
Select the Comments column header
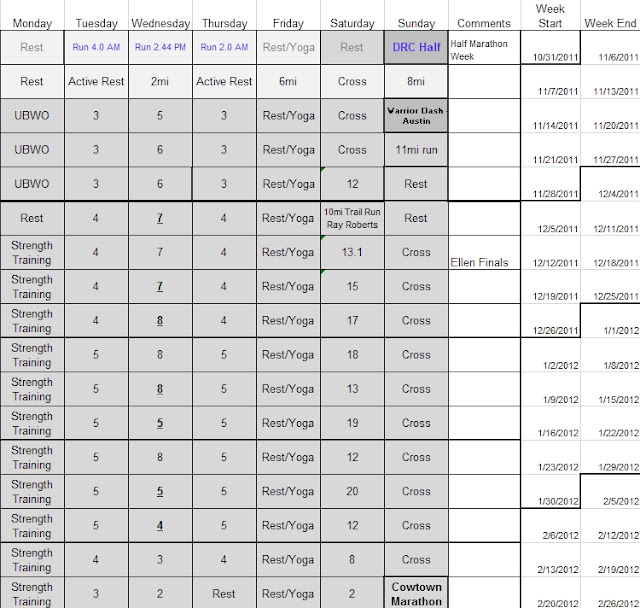tap(484, 23)
